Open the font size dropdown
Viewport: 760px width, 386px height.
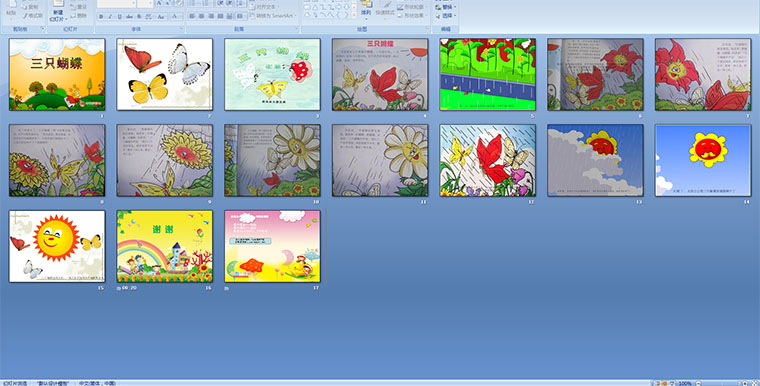[x=145, y=3]
